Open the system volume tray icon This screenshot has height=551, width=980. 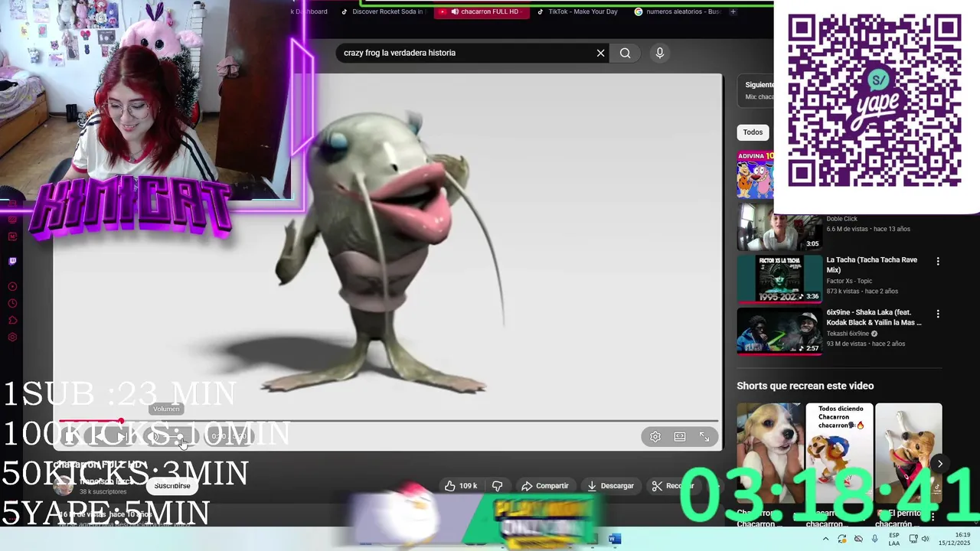click(x=925, y=539)
